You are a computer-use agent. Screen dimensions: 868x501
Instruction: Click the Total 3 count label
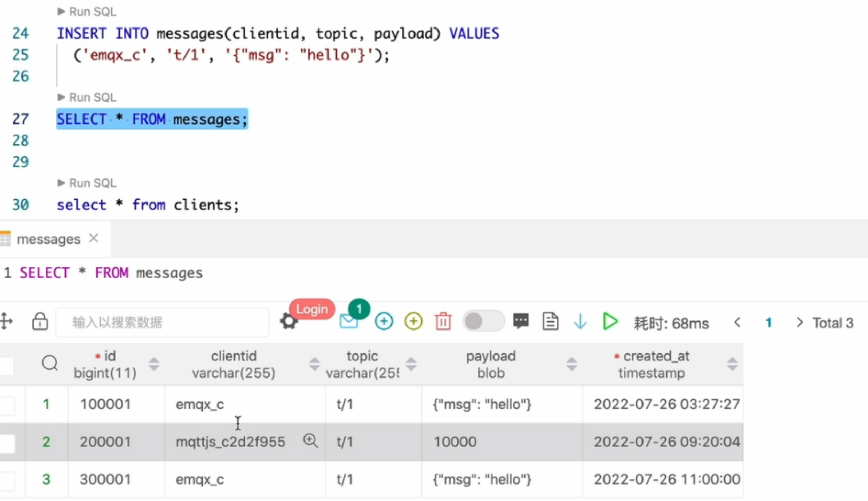click(833, 323)
